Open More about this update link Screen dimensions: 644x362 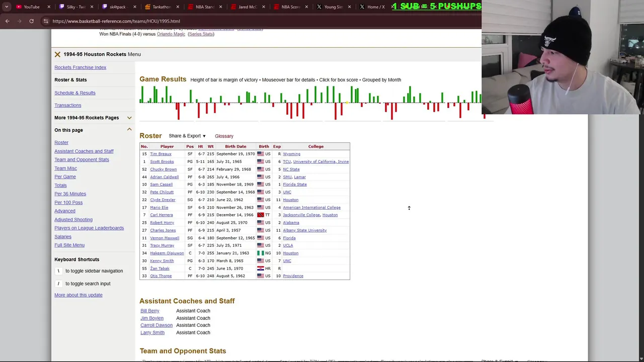click(78, 295)
